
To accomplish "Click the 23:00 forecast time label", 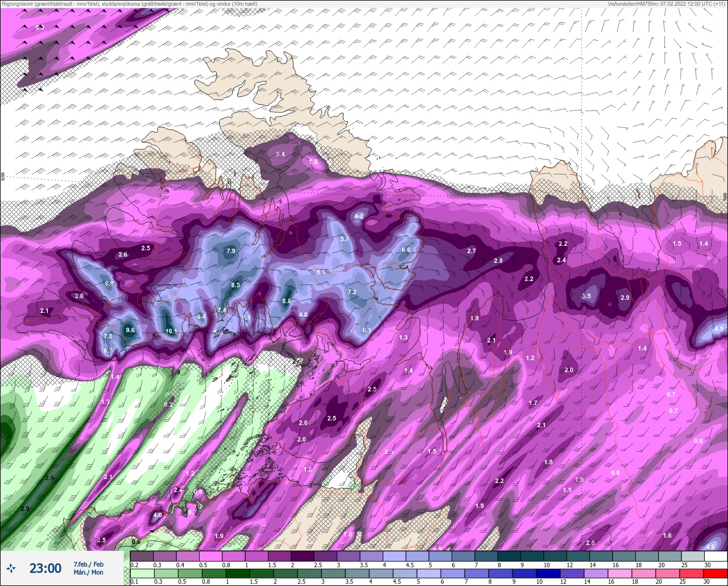I will pos(45,568).
